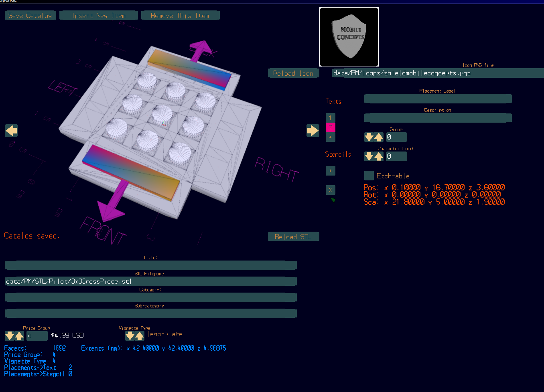Select text placement 2

(x=330, y=127)
